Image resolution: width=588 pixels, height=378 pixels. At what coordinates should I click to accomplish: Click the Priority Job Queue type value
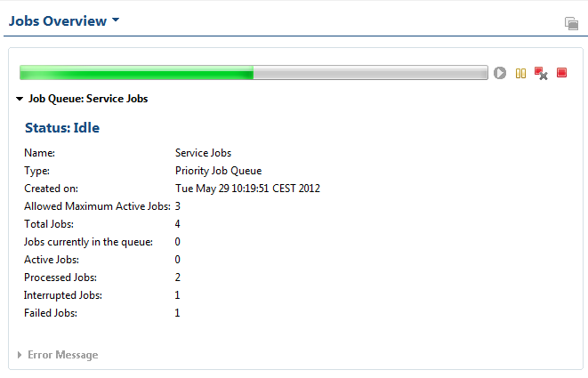point(219,171)
